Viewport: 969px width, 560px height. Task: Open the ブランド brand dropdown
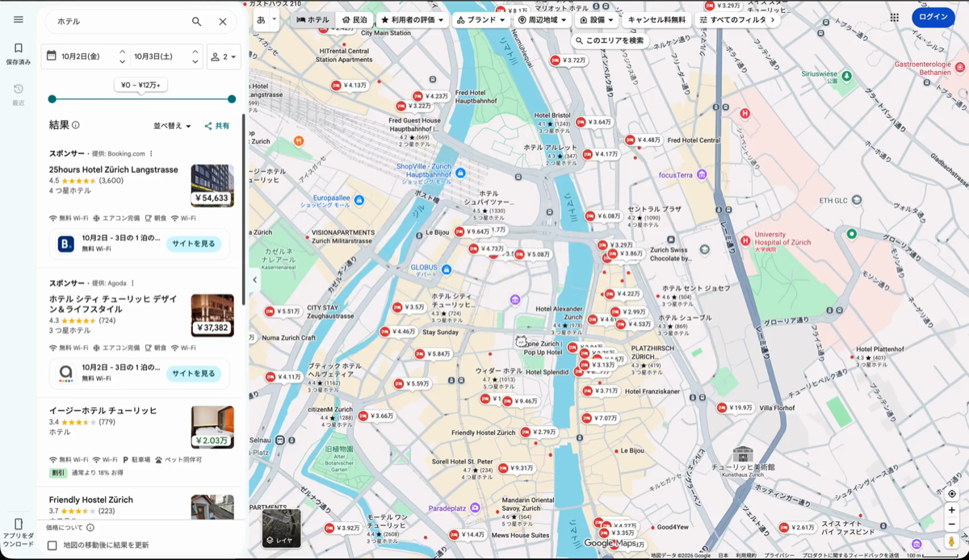[x=480, y=19]
